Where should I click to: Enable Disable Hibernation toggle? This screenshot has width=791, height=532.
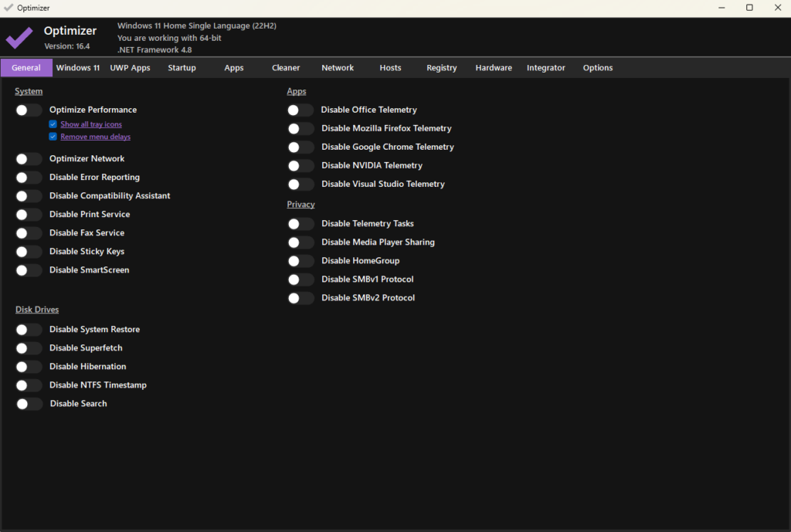[x=29, y=367]
